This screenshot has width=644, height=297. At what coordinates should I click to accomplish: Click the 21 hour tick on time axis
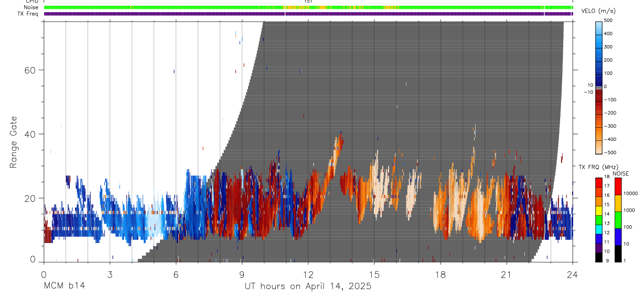[x=506, y=275]
